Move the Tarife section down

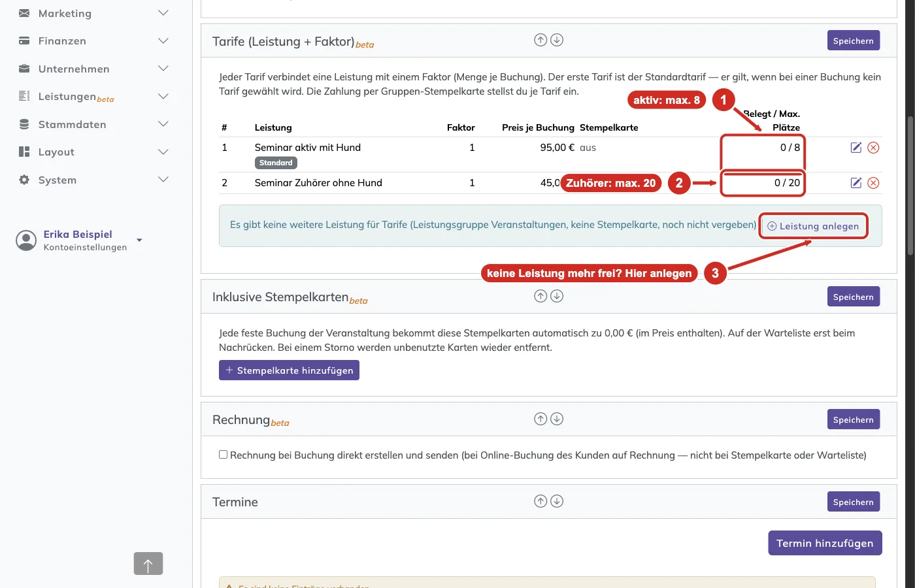(x=557, y=40)
